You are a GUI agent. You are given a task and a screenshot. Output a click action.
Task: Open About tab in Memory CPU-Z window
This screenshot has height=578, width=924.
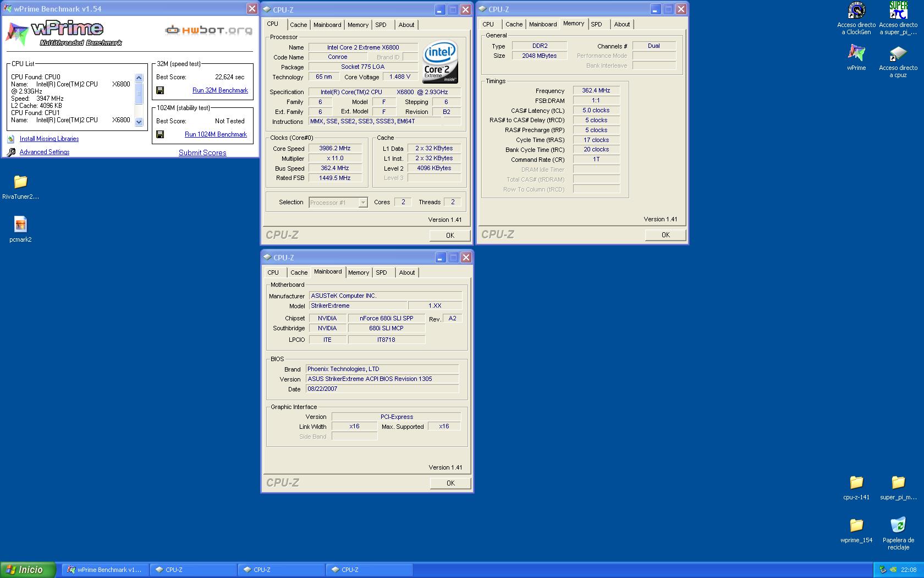(x=622, y=24)
